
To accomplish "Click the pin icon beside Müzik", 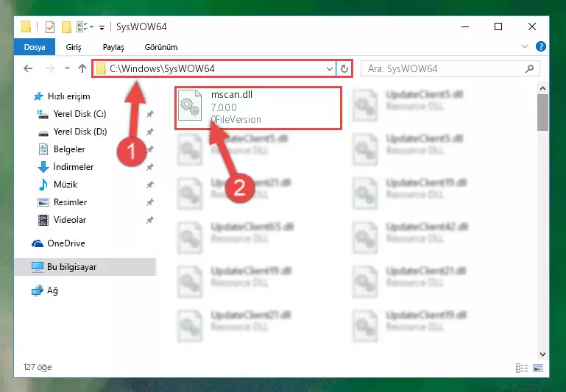I will click(x=150, y=185).
